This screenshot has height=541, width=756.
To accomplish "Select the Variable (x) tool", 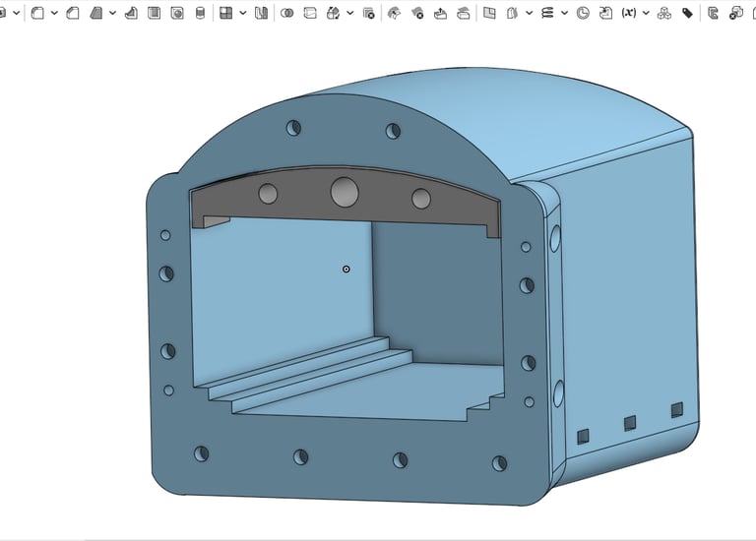I will coord(629,13).
